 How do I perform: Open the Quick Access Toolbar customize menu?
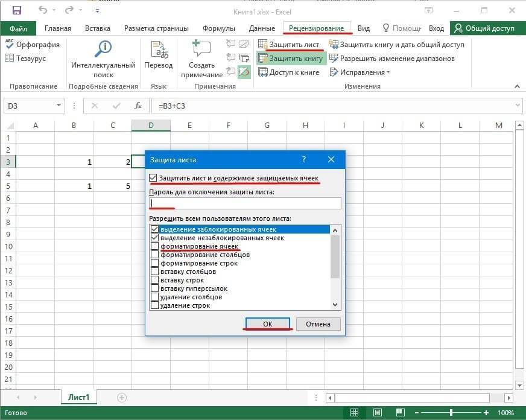97,10
